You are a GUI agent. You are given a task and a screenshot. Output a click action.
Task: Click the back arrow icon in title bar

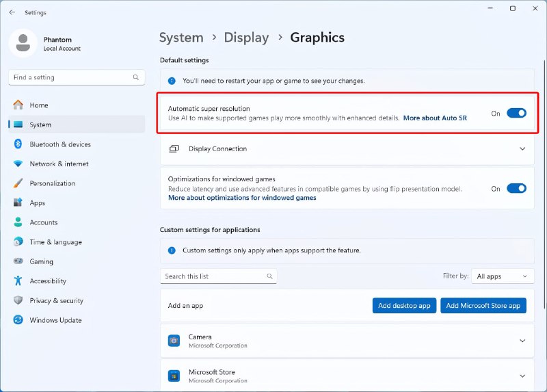(x=12, y=12)
